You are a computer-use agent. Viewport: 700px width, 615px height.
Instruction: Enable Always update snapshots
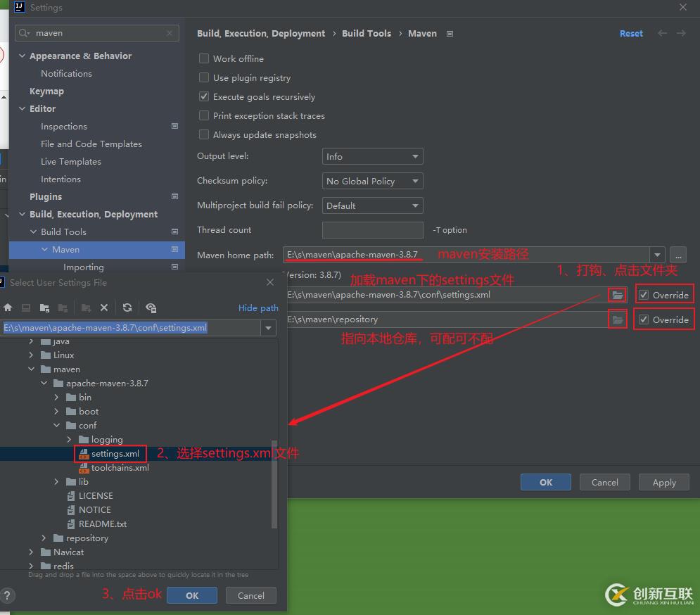pos(204,134)
